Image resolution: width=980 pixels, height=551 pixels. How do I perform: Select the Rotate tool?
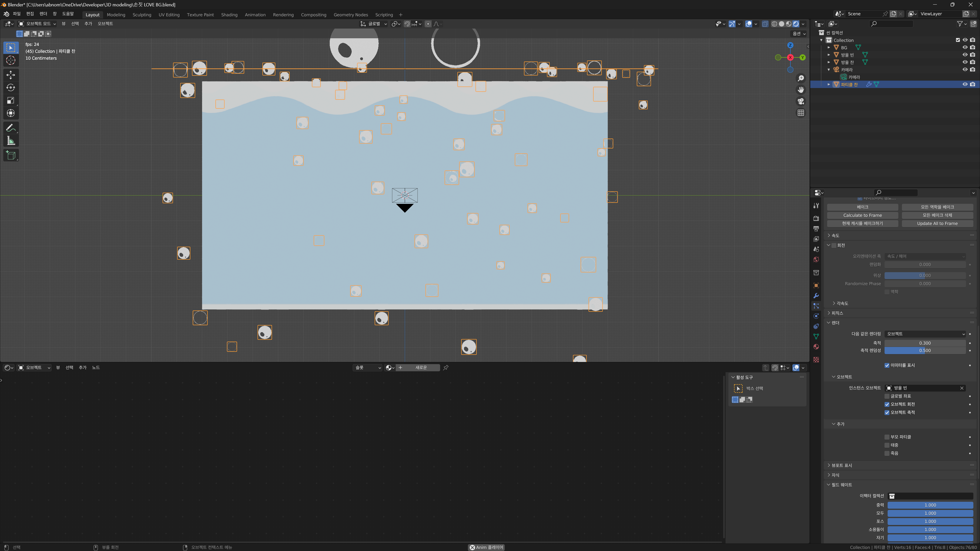pos(11,87)
